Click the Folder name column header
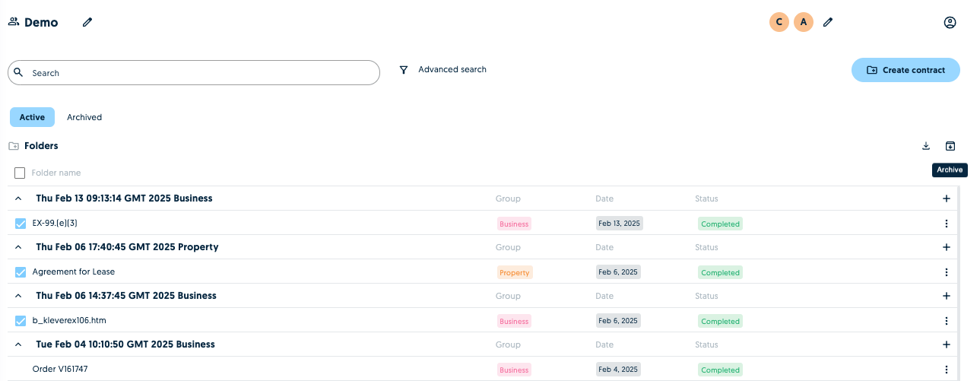The image size is (980, 381). click(56, 173)
